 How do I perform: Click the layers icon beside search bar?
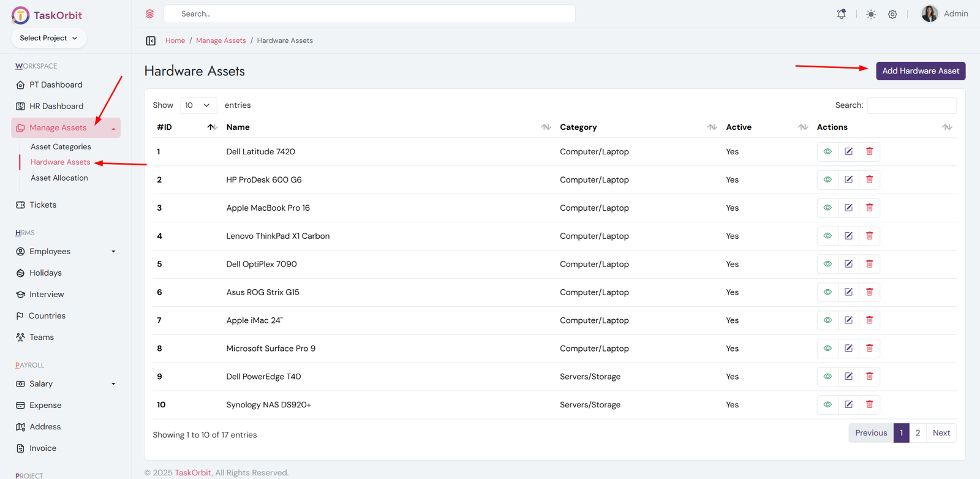pyautogui.click(x=150, y=14)
